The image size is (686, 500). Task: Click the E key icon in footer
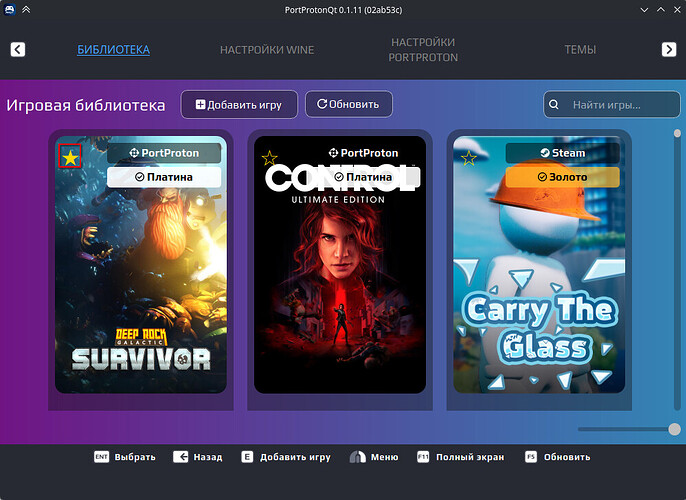[247, 457]
